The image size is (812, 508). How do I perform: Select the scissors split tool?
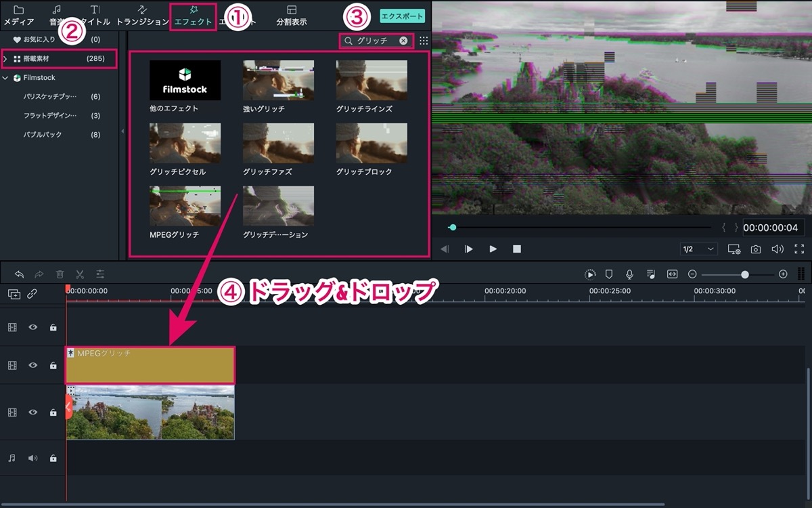pos(80,274)
